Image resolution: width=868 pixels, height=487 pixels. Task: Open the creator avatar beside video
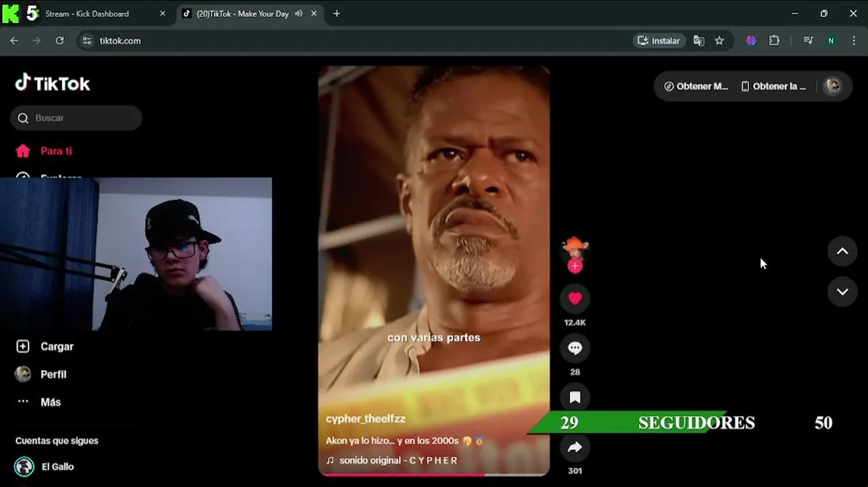575,248
